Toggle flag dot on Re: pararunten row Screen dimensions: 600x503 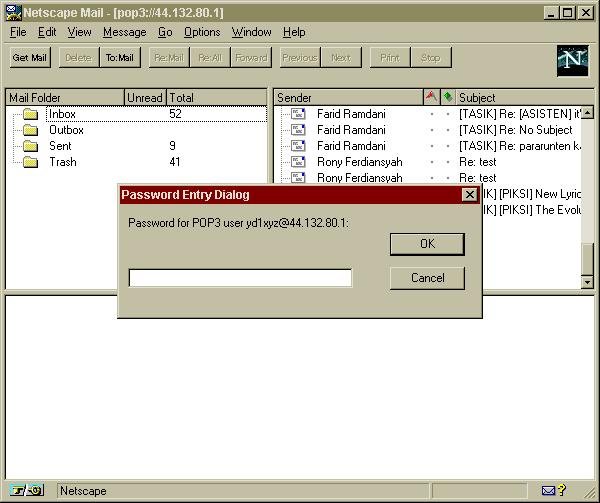(x=432, y=146)
